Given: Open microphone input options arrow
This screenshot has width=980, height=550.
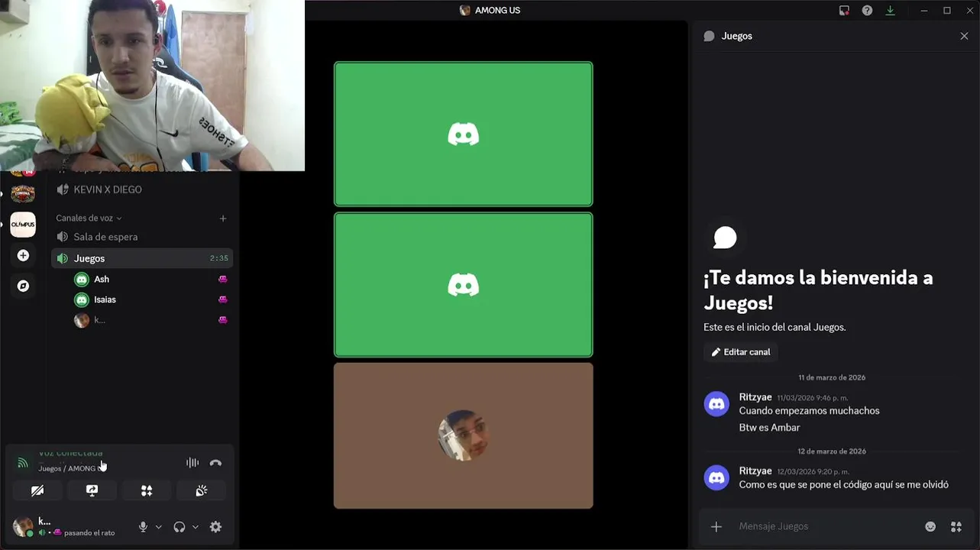Looking at the screenshot, I should pyautogui.click(x=159, y=527).
